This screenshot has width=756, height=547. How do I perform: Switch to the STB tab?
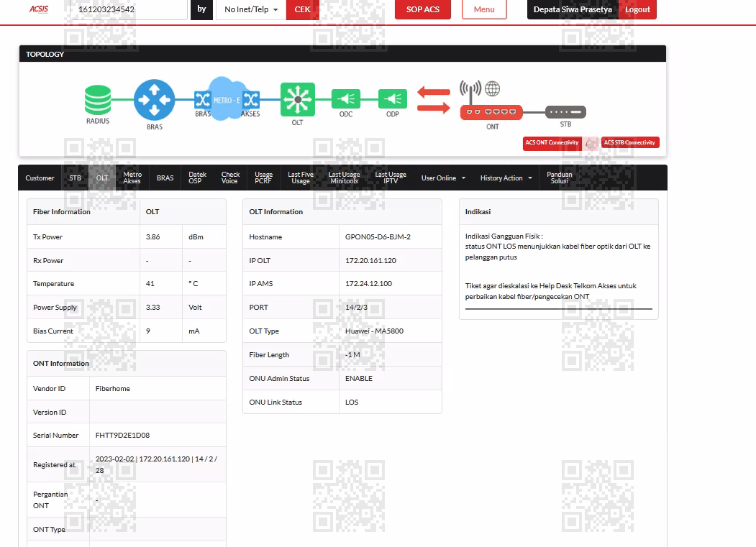[75, 178]
